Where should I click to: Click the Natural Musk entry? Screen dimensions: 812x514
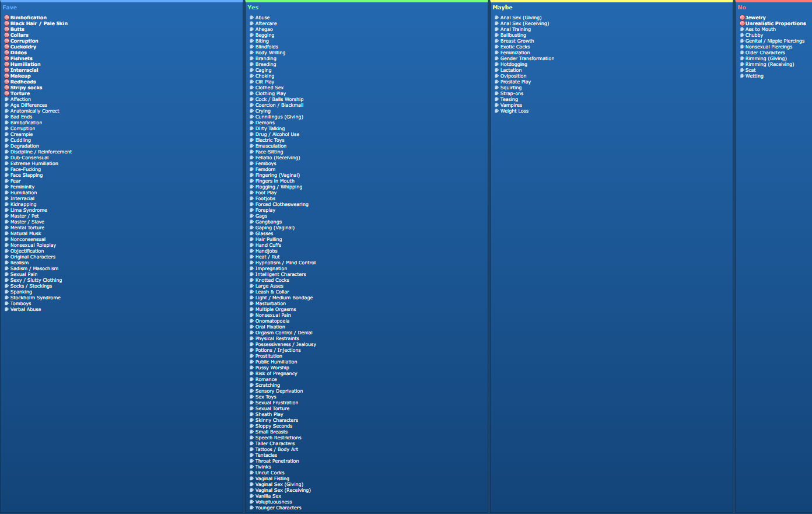click(26, 233)
